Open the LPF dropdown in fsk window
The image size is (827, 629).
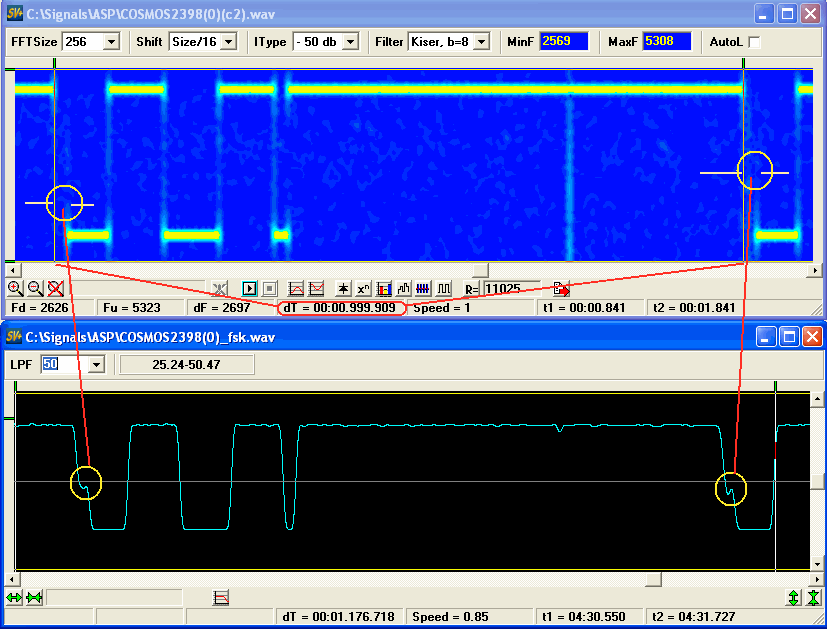tap(96, 364)
